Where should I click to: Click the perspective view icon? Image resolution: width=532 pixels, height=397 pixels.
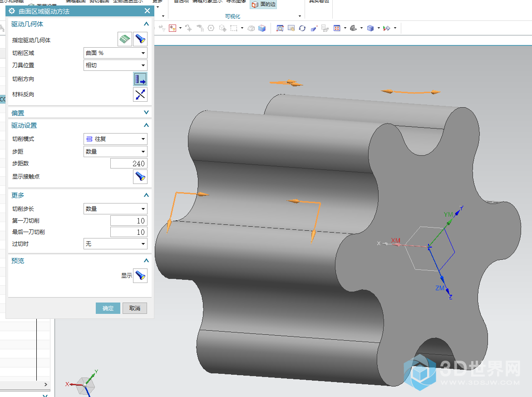pyautogui.click(x=314, y=28)
